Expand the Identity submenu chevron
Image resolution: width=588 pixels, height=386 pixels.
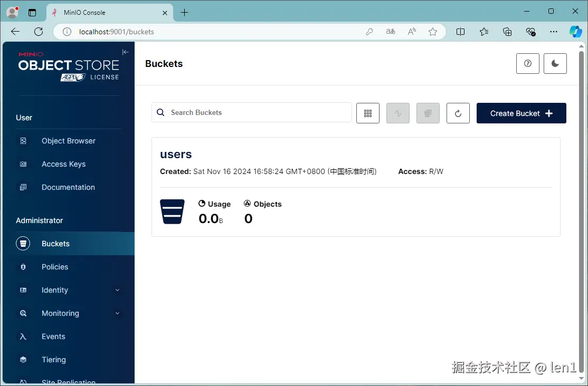pos(117,290)
